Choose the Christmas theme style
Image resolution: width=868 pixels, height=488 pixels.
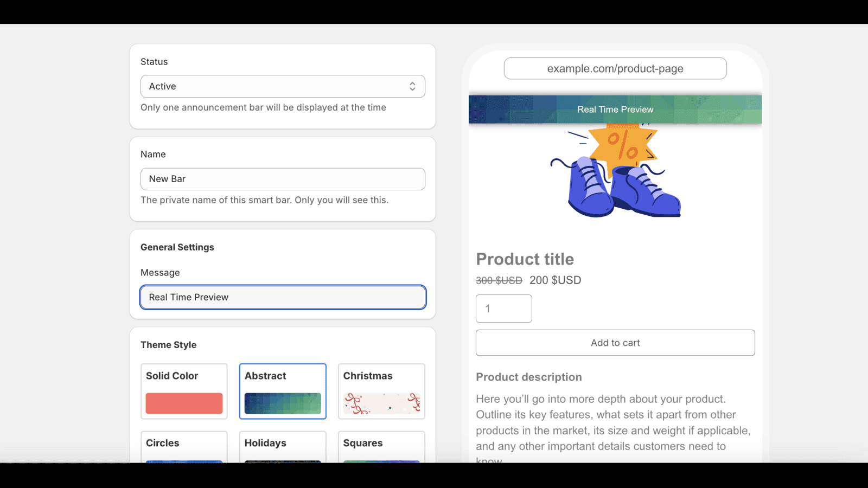(x=381, y=391)
